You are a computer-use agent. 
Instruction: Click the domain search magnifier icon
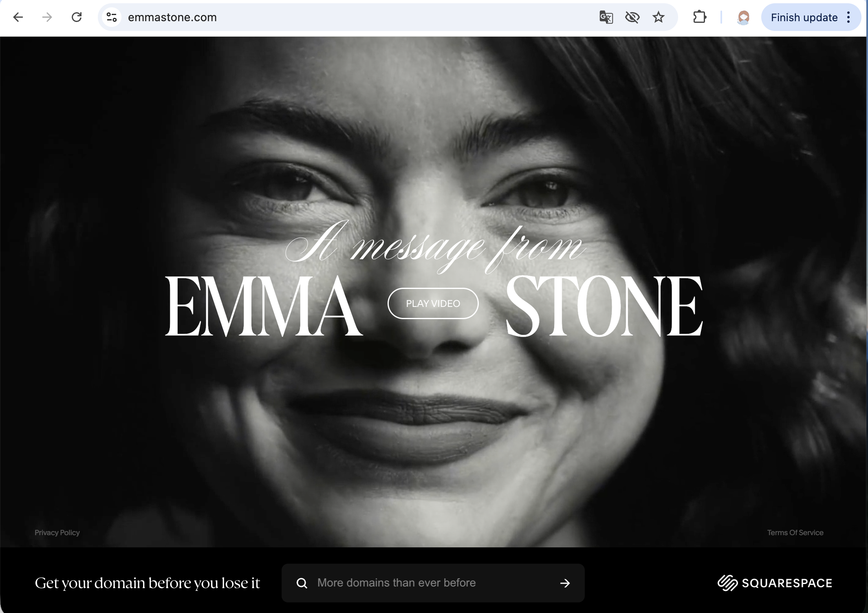pyautogui.click(x=302, y=583)
